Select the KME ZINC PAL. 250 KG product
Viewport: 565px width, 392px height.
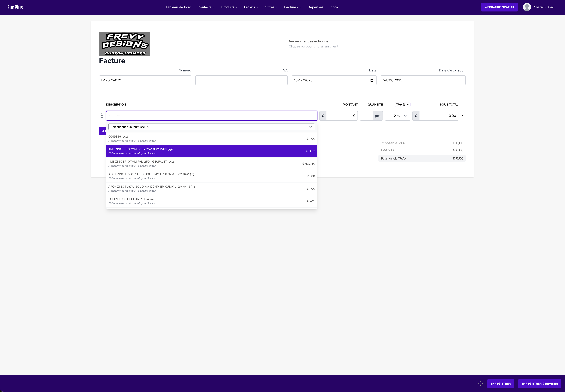(x=211, y=164)
